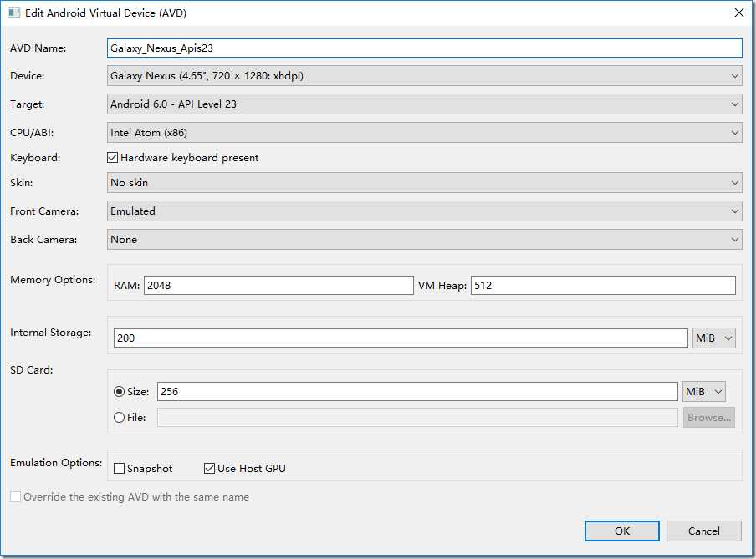
Task: Enable the Snapshot checkbox
Action: coord(119,469)
